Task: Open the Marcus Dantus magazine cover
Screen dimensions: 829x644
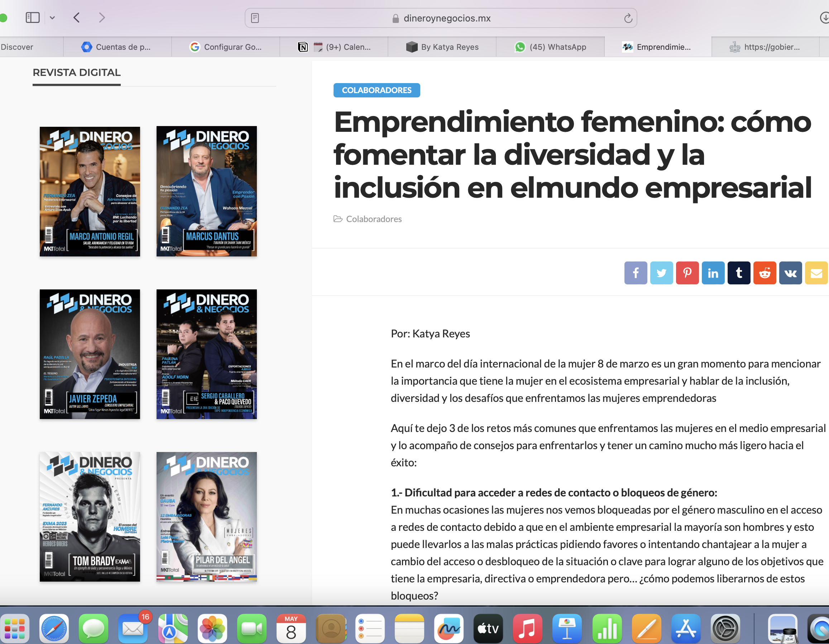Action: [x=206, y=191]
